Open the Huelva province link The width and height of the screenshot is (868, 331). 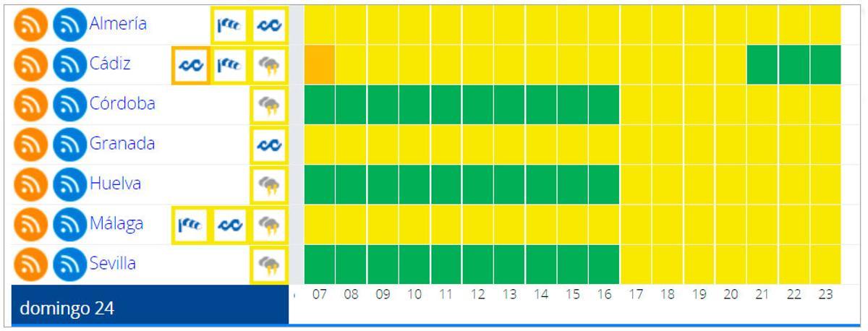[115, 184]
